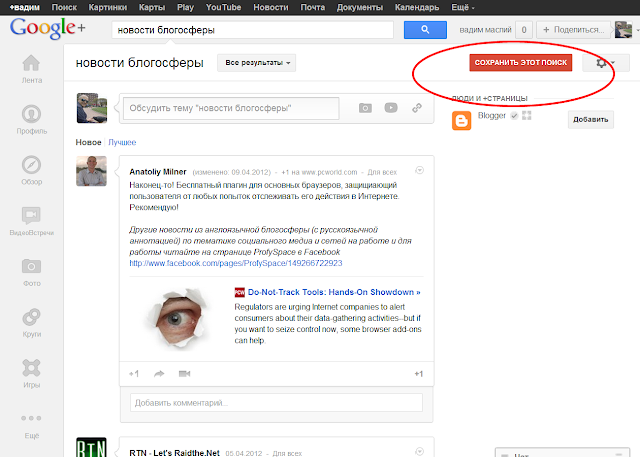Add link to the share box
Image resolution: width=640 pixels, height=457 pixels.
(417, 108)
